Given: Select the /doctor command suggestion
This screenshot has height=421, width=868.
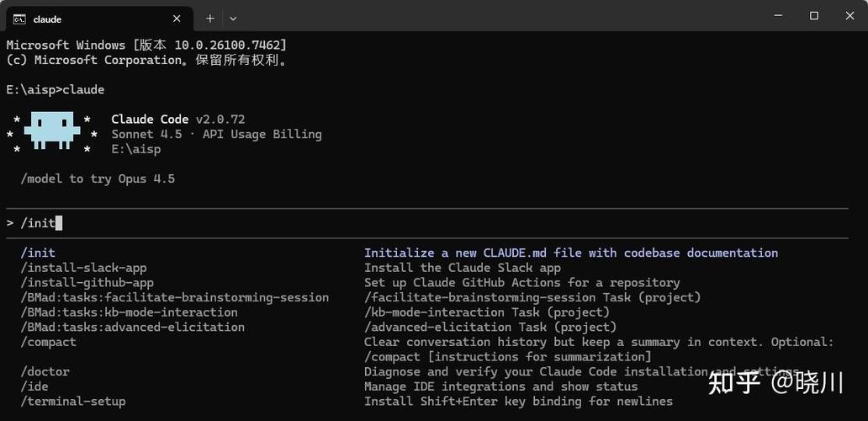Looking at the screenshot, I should (45, 371).
